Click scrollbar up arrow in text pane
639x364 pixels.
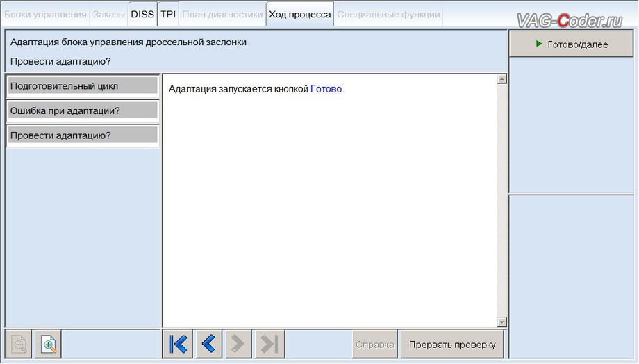coord(502,78)
